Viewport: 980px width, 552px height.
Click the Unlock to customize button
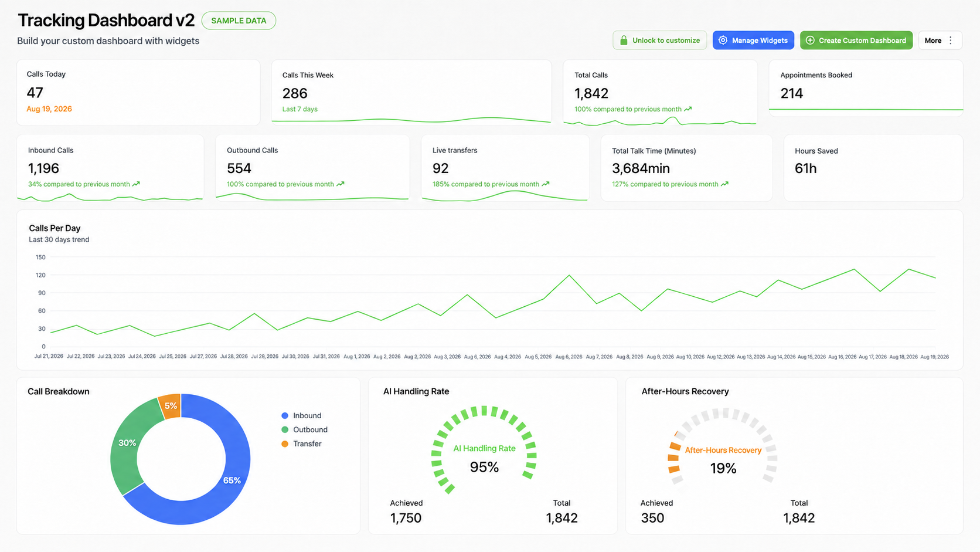[x=660, y=40]
